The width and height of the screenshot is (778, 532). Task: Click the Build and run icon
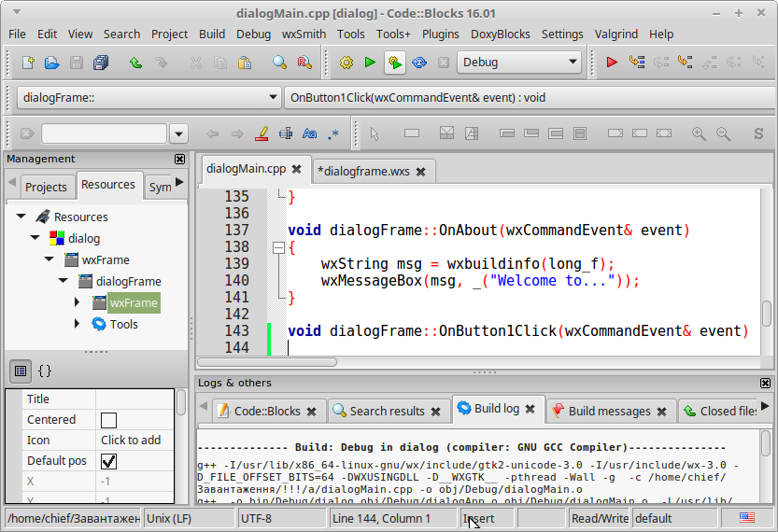point(395,63)
